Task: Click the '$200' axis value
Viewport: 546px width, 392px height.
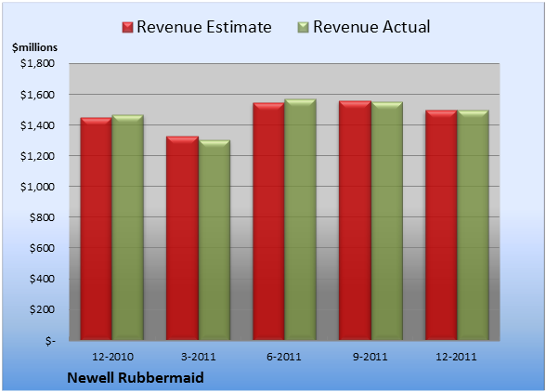Action: click(42, 309)
